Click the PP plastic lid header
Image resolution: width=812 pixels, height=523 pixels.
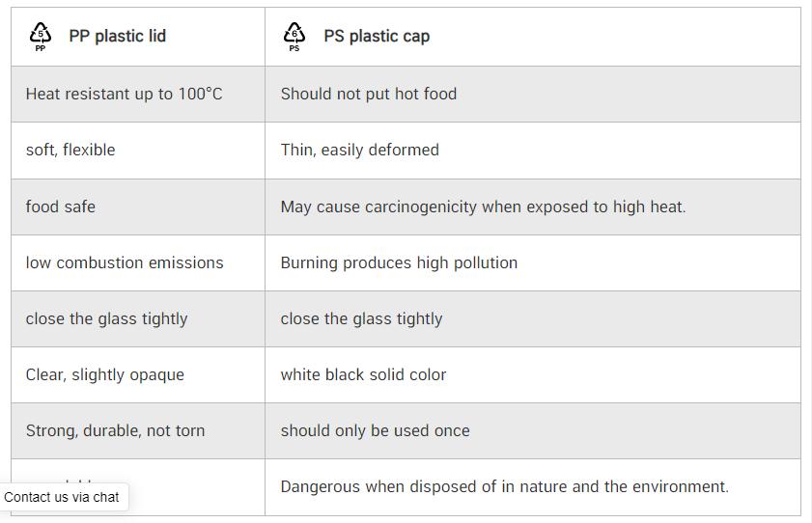pyautogui.click(x=118, y=37)
